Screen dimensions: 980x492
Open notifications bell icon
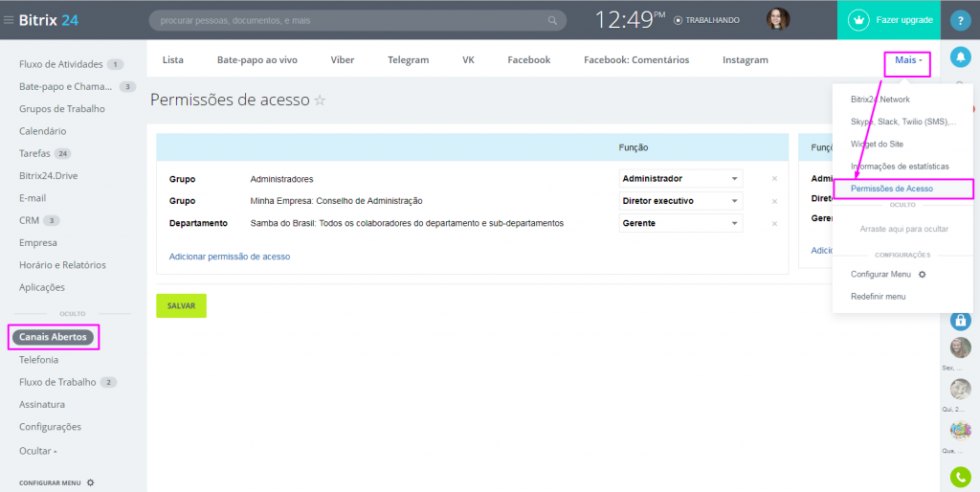pyautogui.click(x=961, y=57)
